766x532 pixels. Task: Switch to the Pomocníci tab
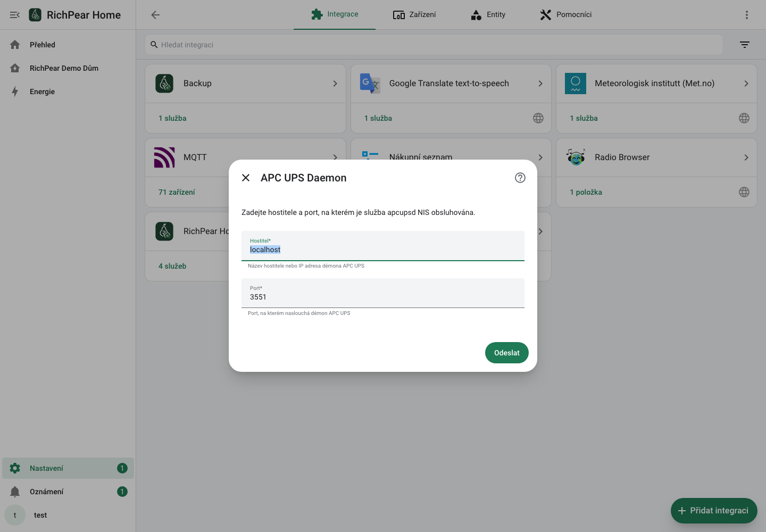(x=565, y=14)
